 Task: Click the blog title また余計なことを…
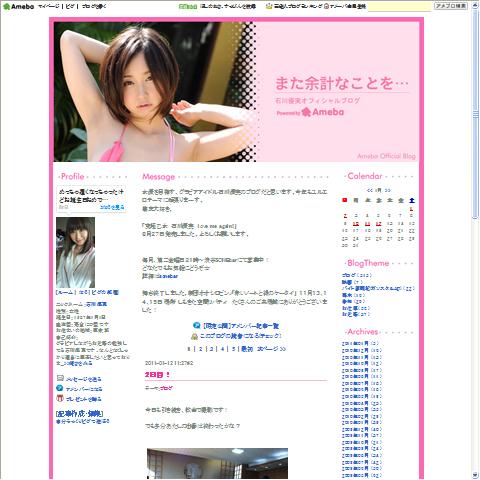coord(341,83)
